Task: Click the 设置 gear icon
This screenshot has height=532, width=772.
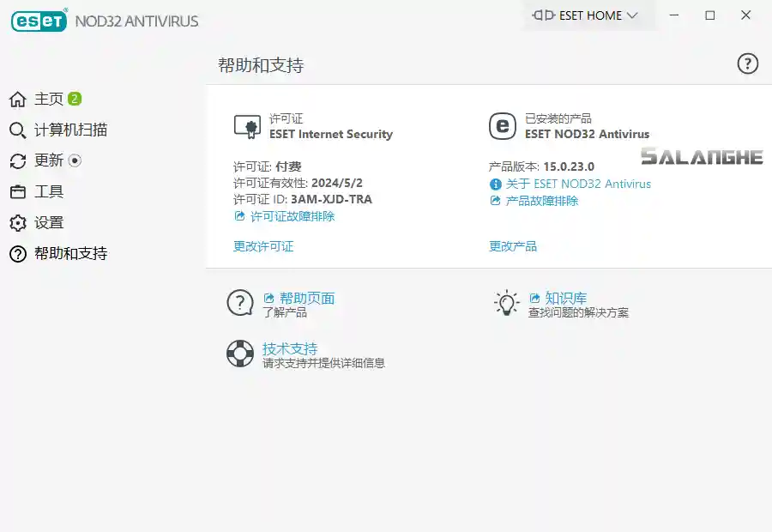Action: (16, 222)
